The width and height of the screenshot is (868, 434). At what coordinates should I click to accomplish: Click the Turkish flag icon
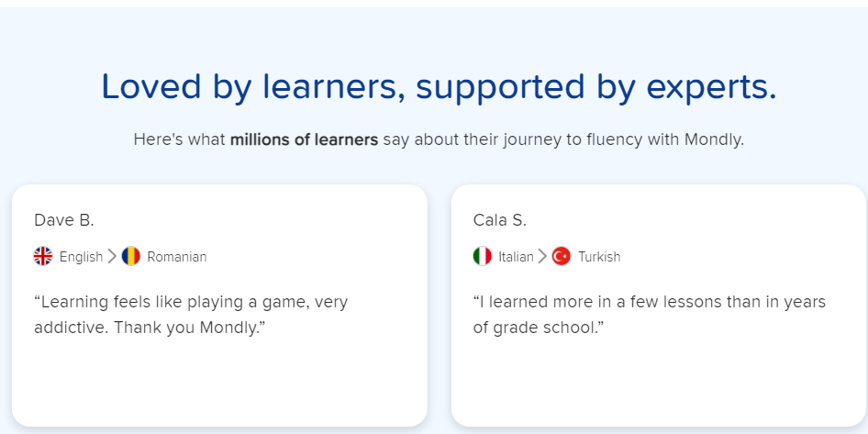[562, 256]
